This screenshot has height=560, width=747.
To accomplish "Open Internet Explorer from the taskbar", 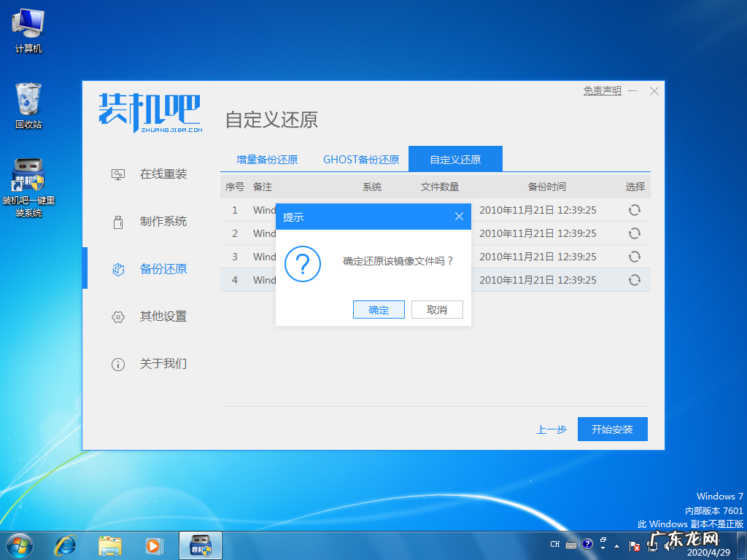I will click(x=66, y=544).
